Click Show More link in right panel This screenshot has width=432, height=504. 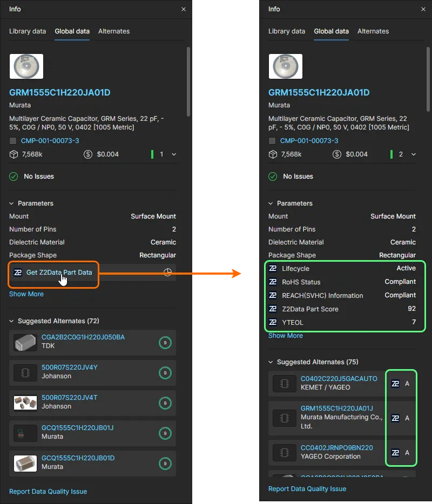[x=286, y=336]
